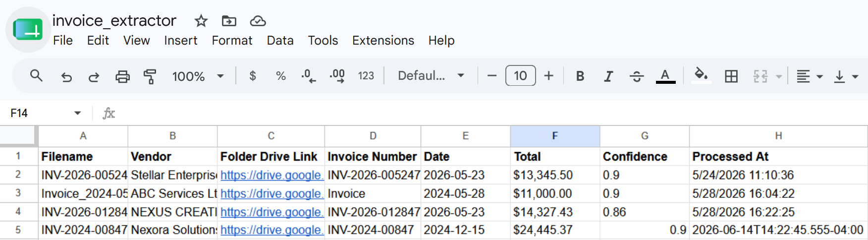868x240 pixels.
Task: Open the Tools menu
Action: (323, 41)
